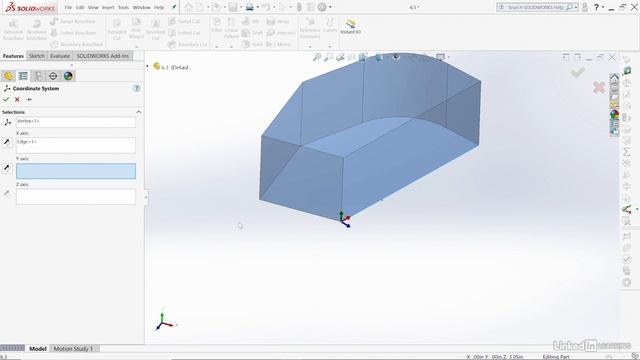
Task: Click the Print icon in top toolbar
Action: [249, 7]
